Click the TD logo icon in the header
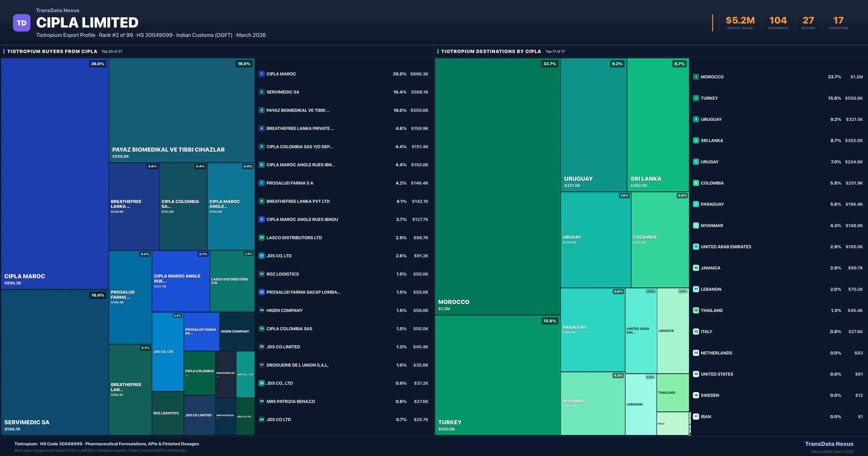 (22, 22)
